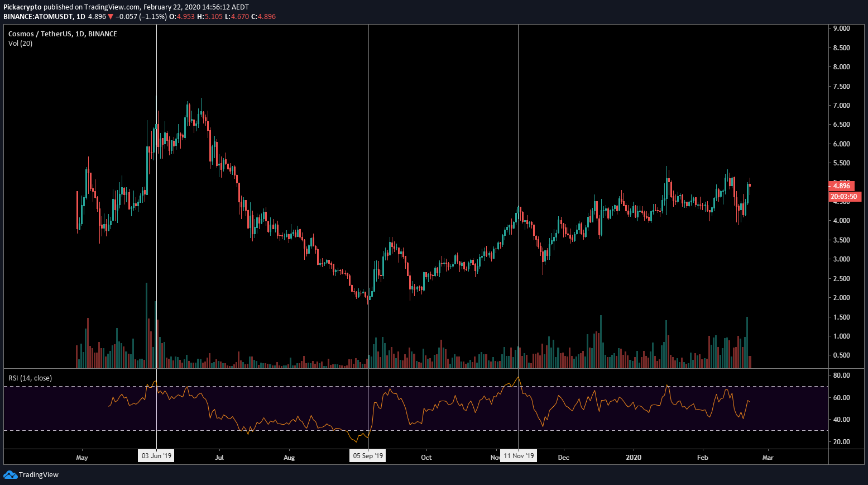Click the TradingView wordmark at bottom left

pos(39,475)
